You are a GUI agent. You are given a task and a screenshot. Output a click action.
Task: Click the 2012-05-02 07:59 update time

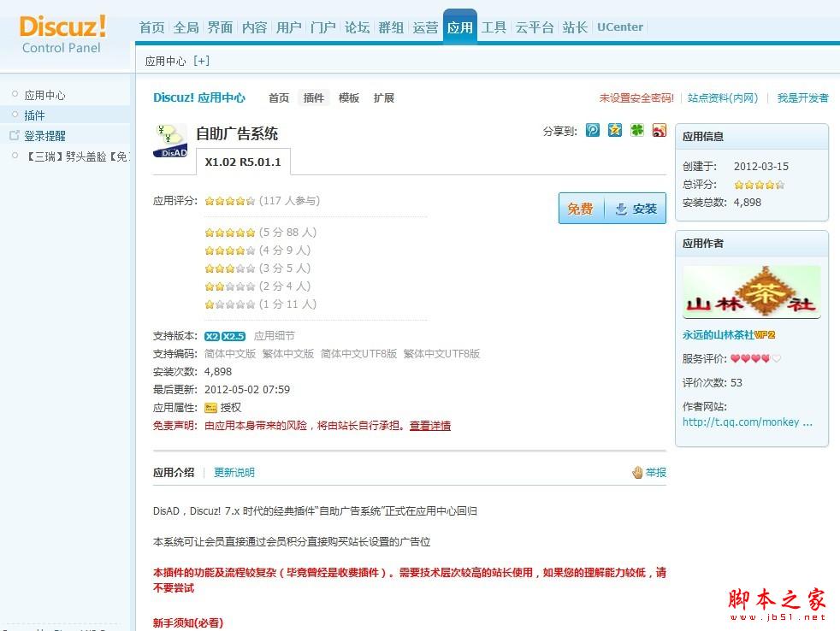tap(247, 389)
